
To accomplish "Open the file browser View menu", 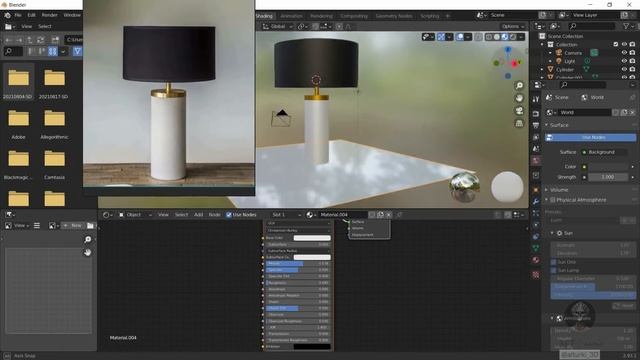I will 27,26.
